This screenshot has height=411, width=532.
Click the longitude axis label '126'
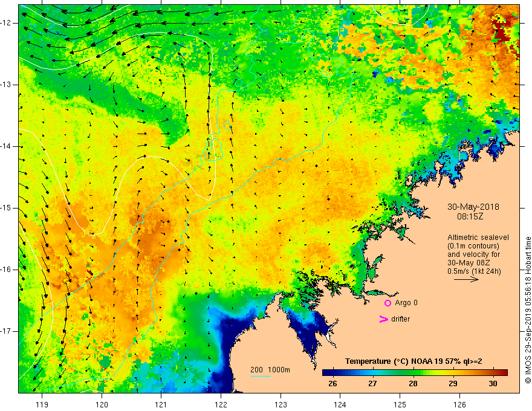coord(459,404)
